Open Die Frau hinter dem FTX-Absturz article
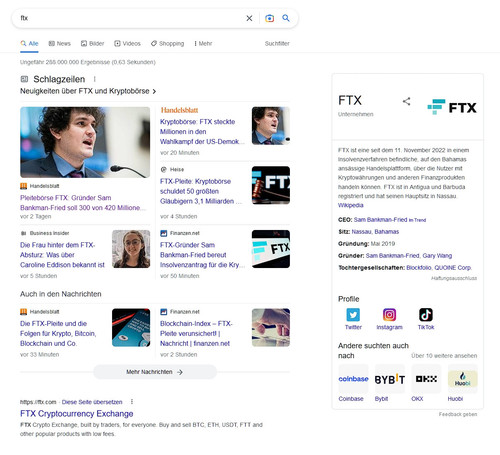Image resolution: width=500 pixels, height=455 pixels. tap(62, 255)
